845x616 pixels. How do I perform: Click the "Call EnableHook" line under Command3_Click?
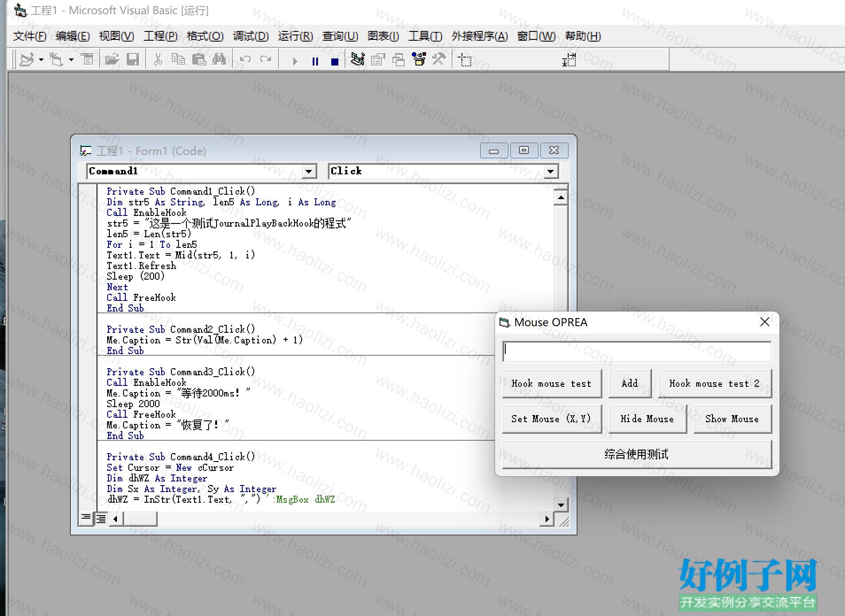pos(146,382)
